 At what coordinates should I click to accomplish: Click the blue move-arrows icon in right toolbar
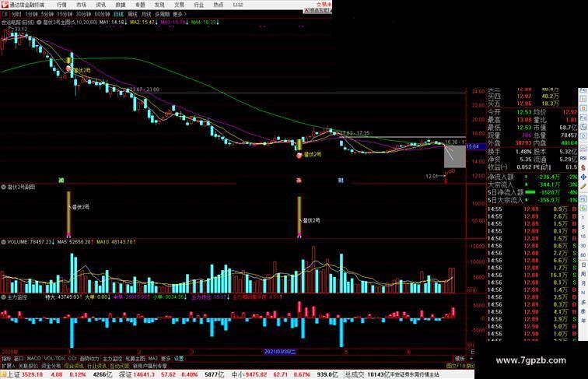583,177
